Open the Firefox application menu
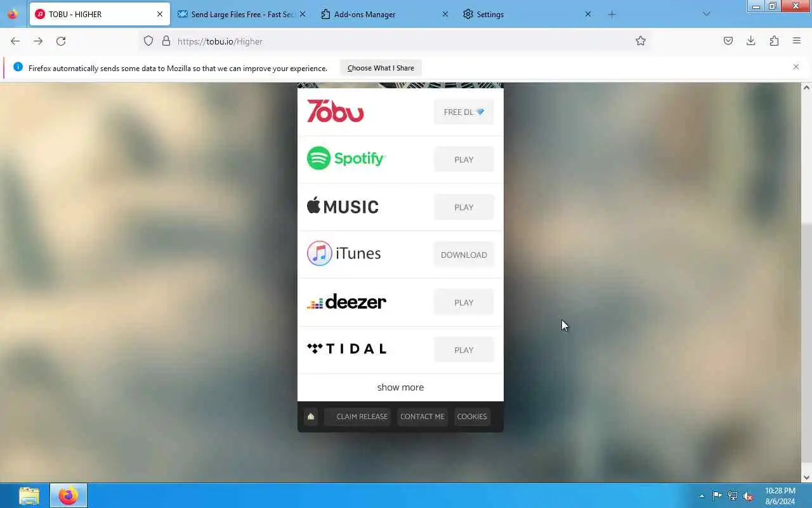The width and height of the screenshot is (812, 508). tap(797, 41)
